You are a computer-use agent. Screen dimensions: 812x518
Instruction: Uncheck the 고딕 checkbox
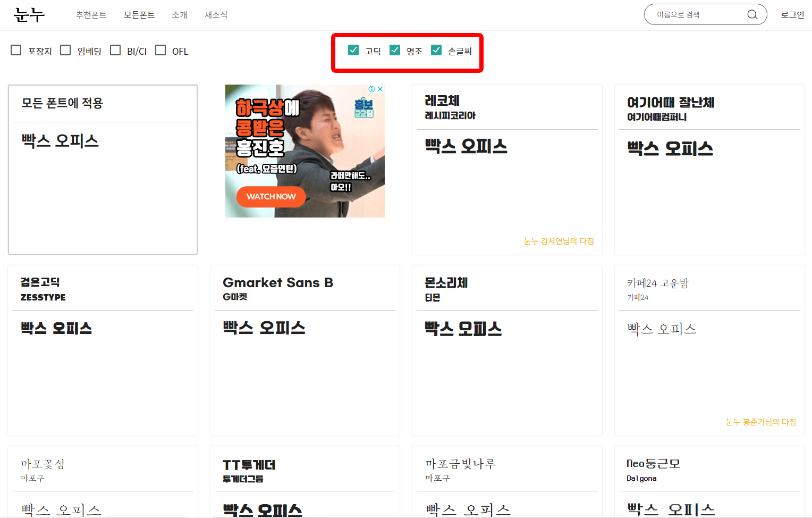point(353,50)
